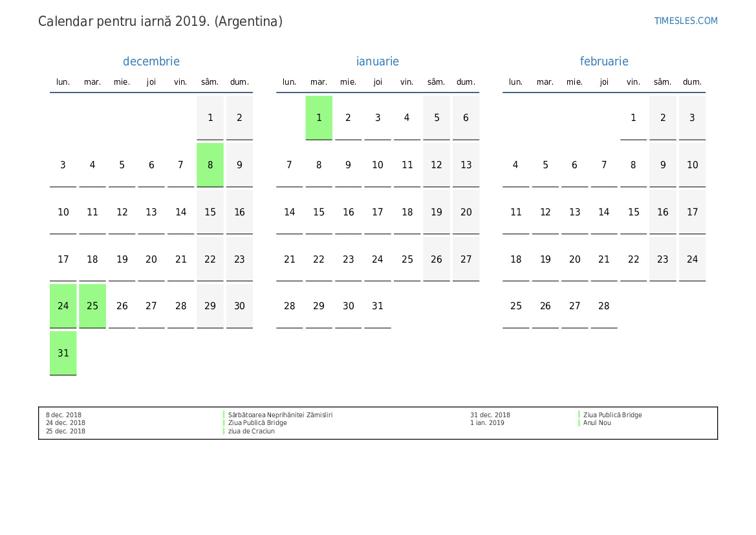Click 'Sărbătoarea Neprihănitei Zămisliri' legend entry
Viewport: 756px width, 535px height.
point(280,415)
